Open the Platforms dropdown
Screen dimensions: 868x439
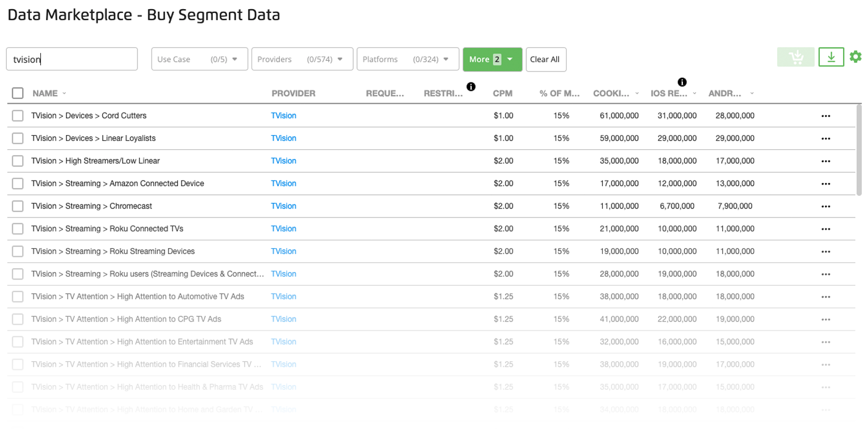click(x=408, y=59)
